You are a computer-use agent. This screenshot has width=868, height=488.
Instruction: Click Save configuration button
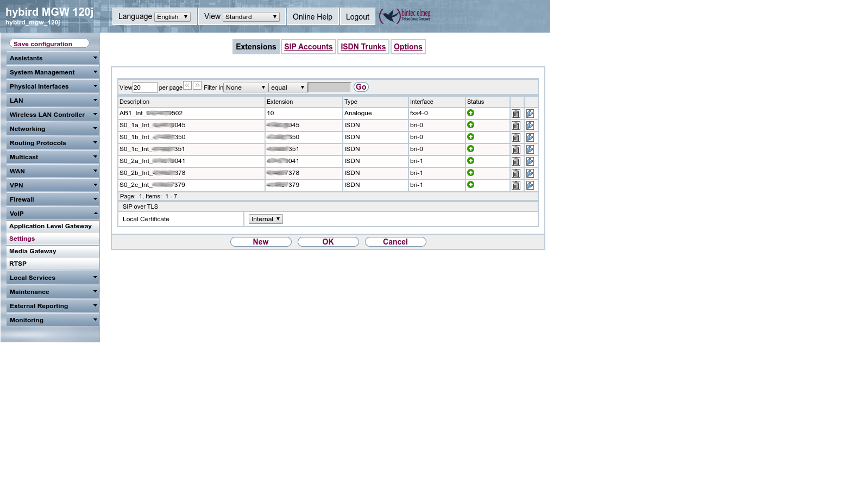49,43
